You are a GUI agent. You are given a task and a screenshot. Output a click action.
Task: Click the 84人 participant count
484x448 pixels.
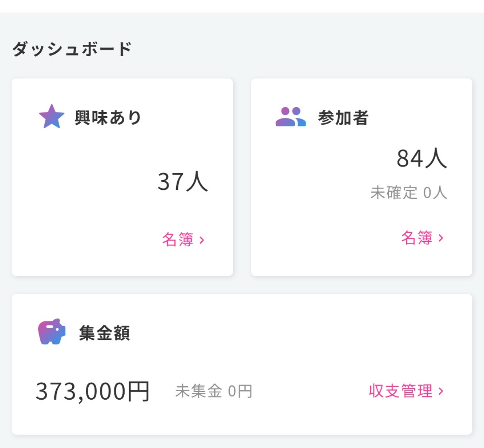421,158
